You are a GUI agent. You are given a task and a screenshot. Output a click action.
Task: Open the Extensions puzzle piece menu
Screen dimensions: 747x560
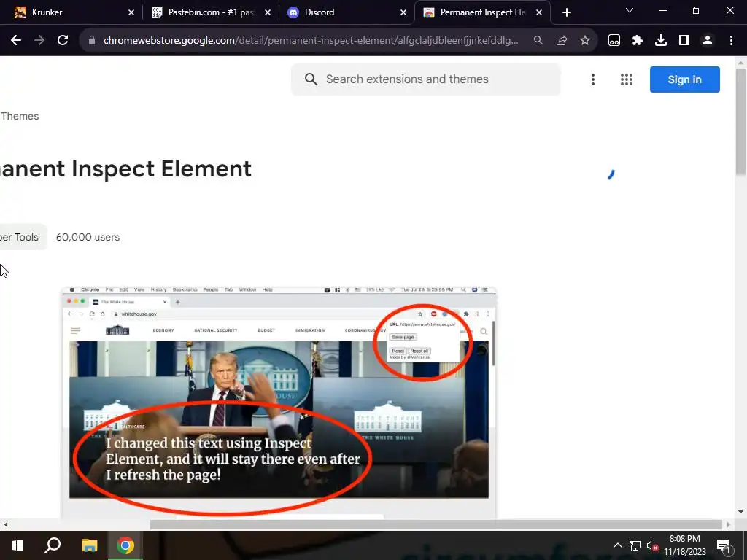[637, 41]
